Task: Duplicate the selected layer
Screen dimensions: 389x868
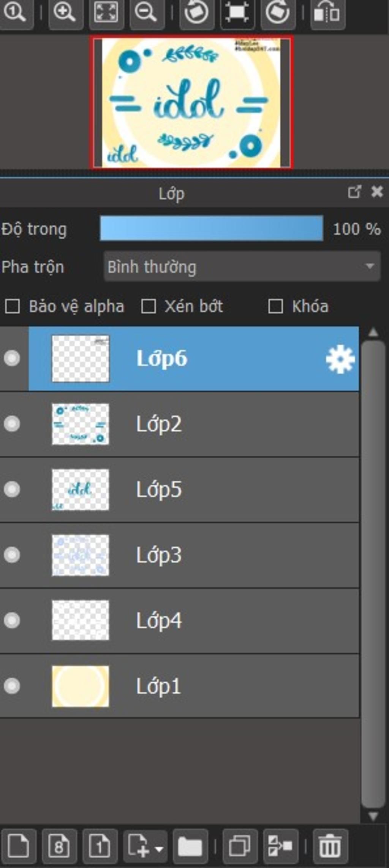Action: tap(240, 847)
